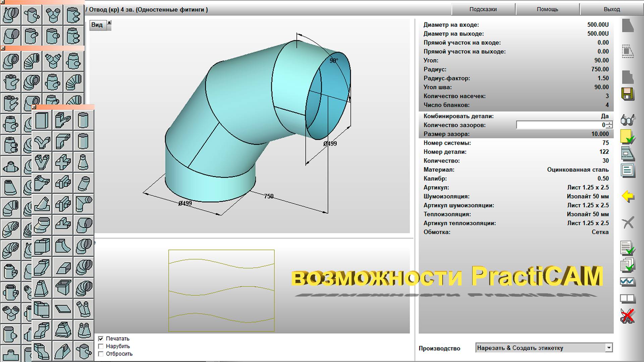
Task: Select the rectangular elbow fitting icon
Action: coord(63,141)
